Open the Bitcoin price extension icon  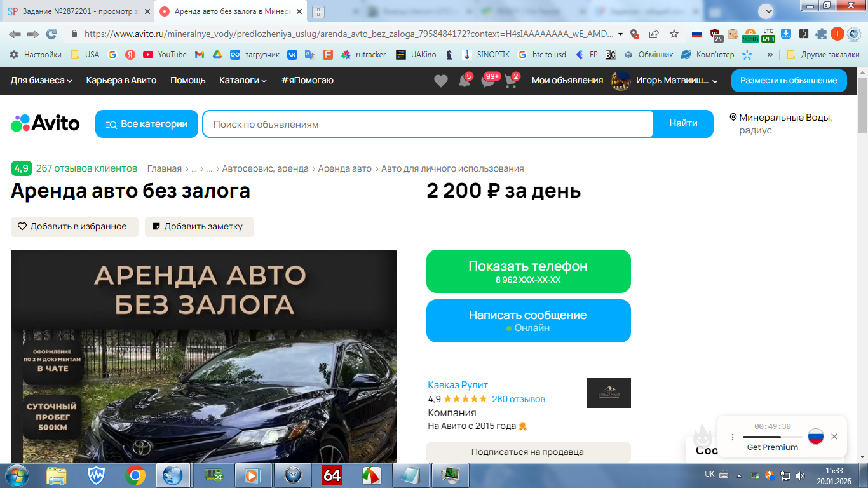pyautogui.click(x=750, y=35)
